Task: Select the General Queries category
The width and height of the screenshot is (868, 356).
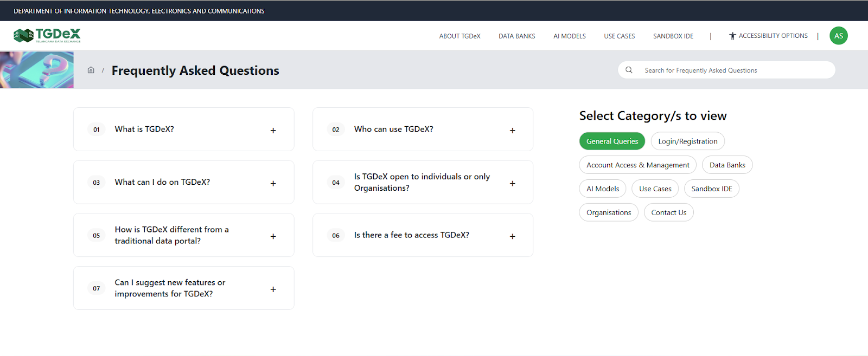Action: (612, 141)
